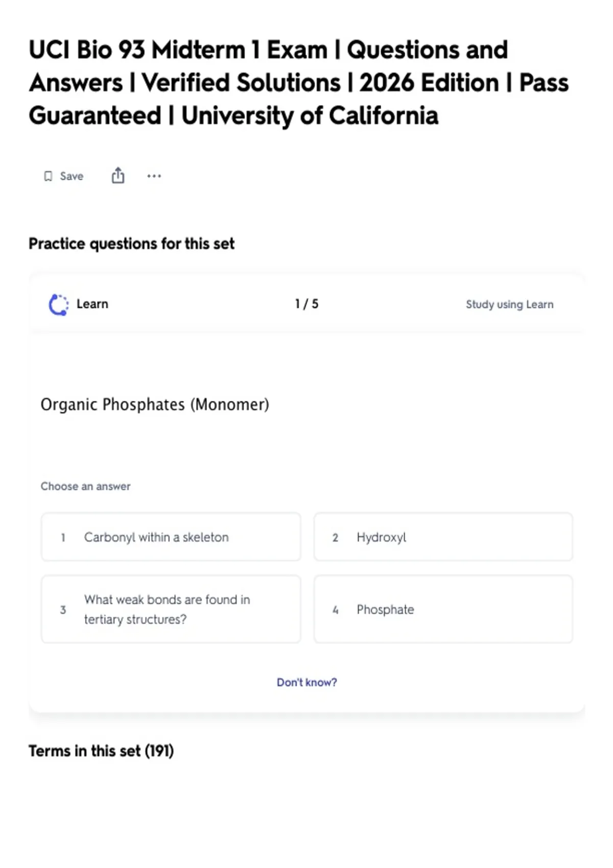The width and height of the screenshot is (613, 868).
Task: Select answer 2 Hydroxyl
Action: (x=443, y=537)
